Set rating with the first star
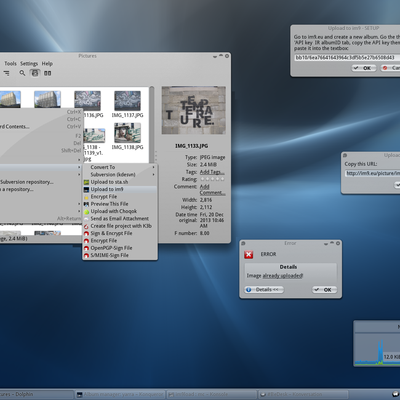The width and height of the screenshot is (400, 400). pyautogui.click(x=202, y=179)
